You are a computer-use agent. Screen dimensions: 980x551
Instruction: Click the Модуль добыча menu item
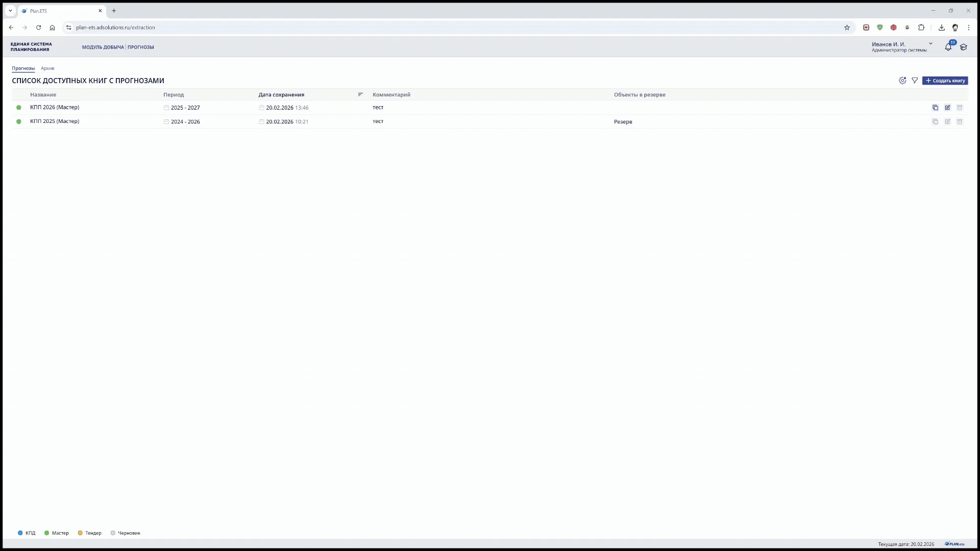point(103,47)
